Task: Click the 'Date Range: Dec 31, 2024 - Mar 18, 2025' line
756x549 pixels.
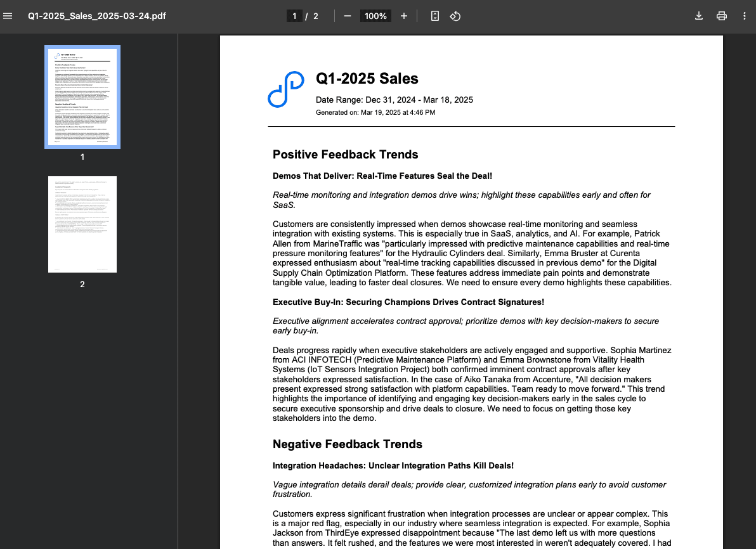Action: click(394, 100)
